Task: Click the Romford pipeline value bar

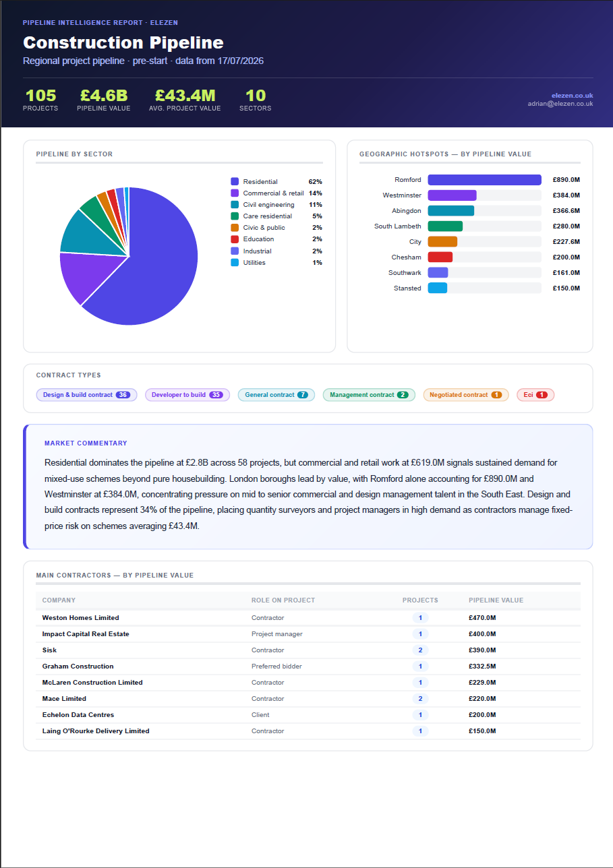Action: coord(484,180)
